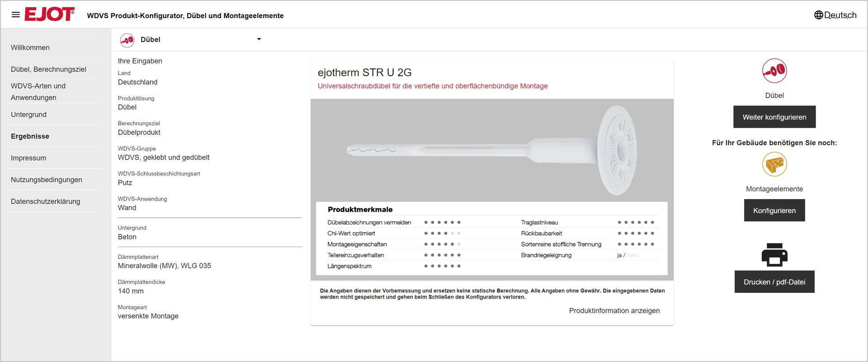Click the Dübel icon beside the product dropdown
Image resolution: width=868 pixels, height=362 pixels.
point(127,40)
